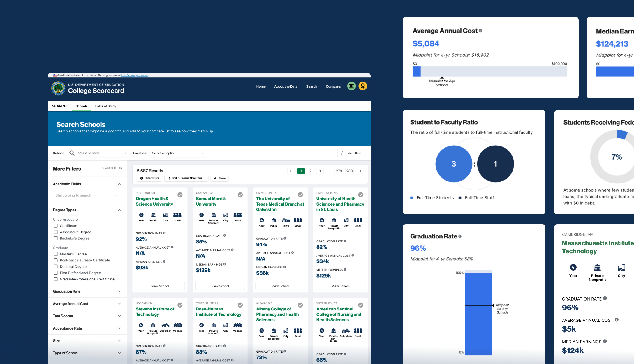The height and width of the screenshot is (364, 634).
Task: Enable the Certificate degree type checkbox
Action: tap(55, 226)
